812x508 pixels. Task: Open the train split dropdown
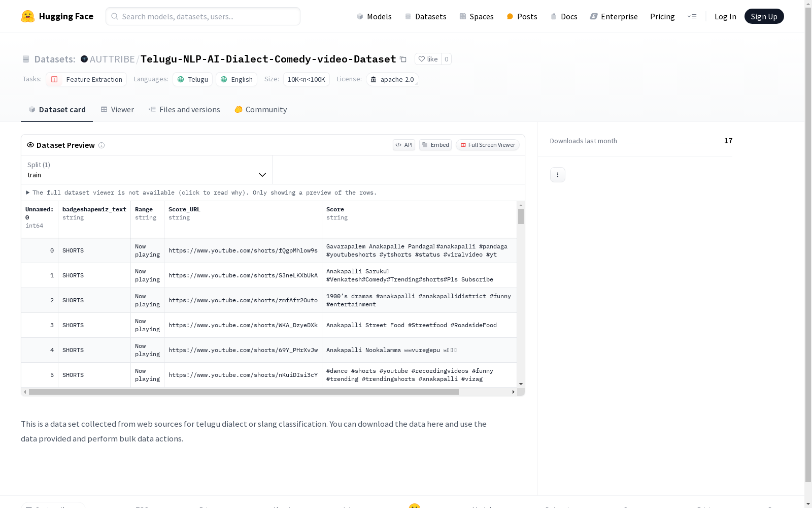147,170
